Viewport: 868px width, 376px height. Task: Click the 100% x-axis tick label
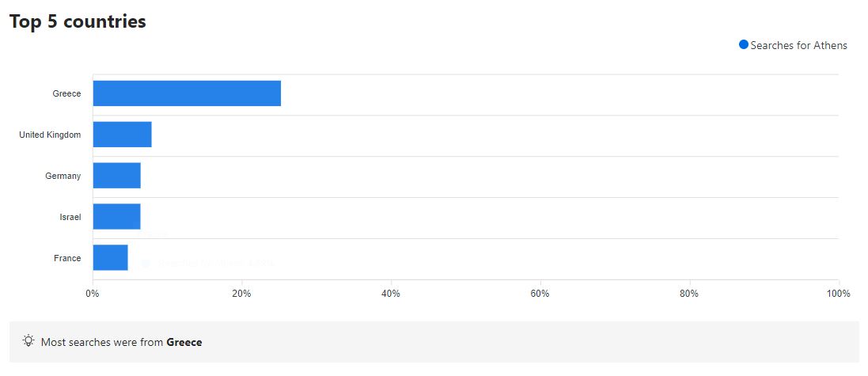tap(837, 294)
